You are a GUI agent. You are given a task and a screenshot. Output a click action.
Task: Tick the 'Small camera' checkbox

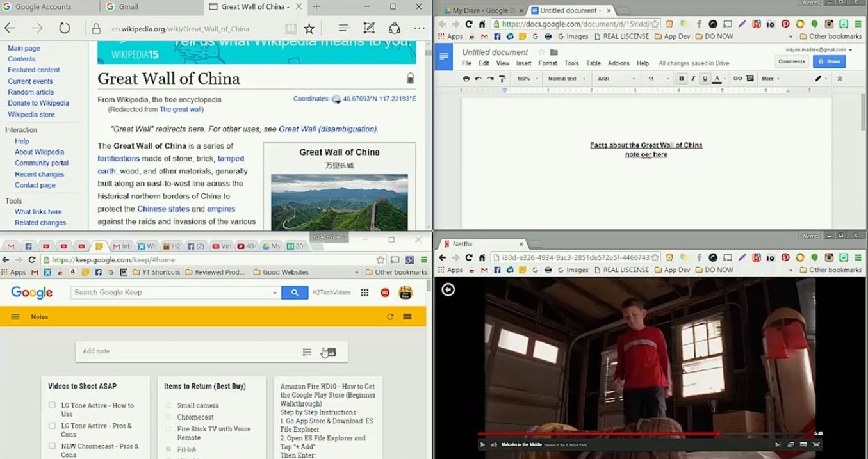[x=168, y=405]
